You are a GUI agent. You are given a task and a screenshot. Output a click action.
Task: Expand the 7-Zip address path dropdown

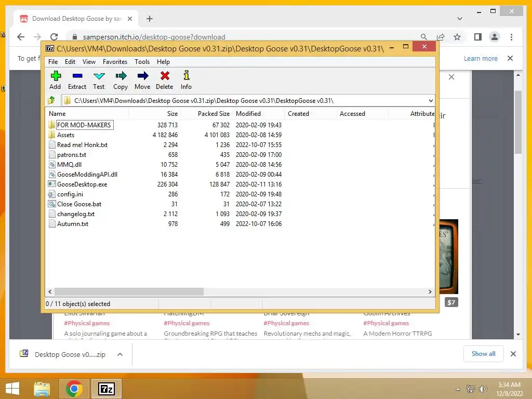431,101
